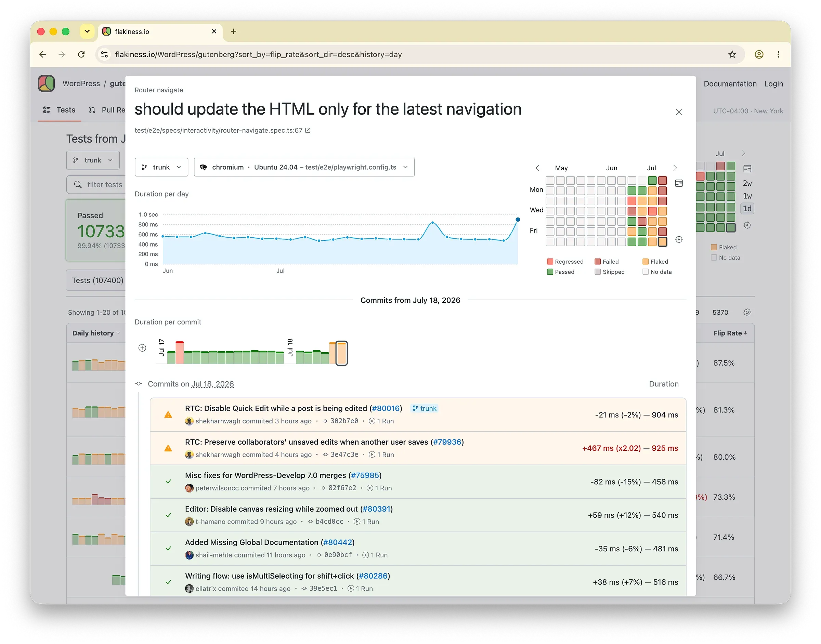The image size is (821, 644).
Task: Click the last data point on duration chart
Action: tap(518, 220)
